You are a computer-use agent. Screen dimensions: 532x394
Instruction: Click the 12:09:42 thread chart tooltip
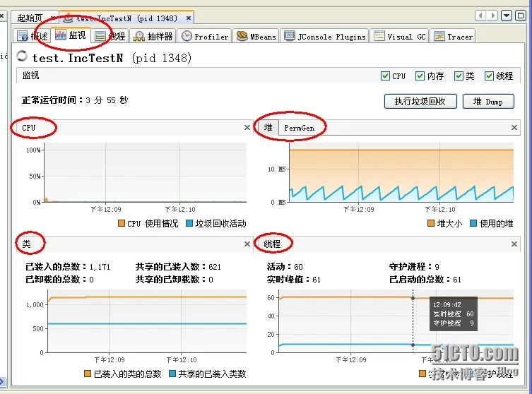(454, 314)
